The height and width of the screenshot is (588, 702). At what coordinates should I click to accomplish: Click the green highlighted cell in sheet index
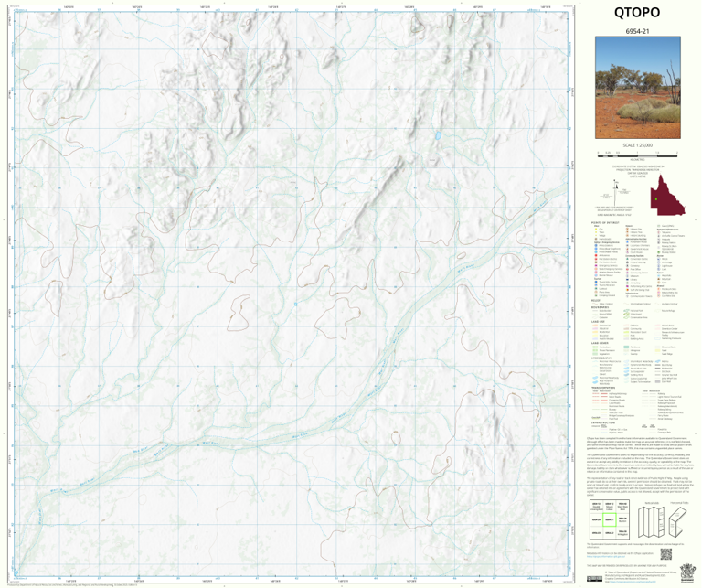(609, 520)
